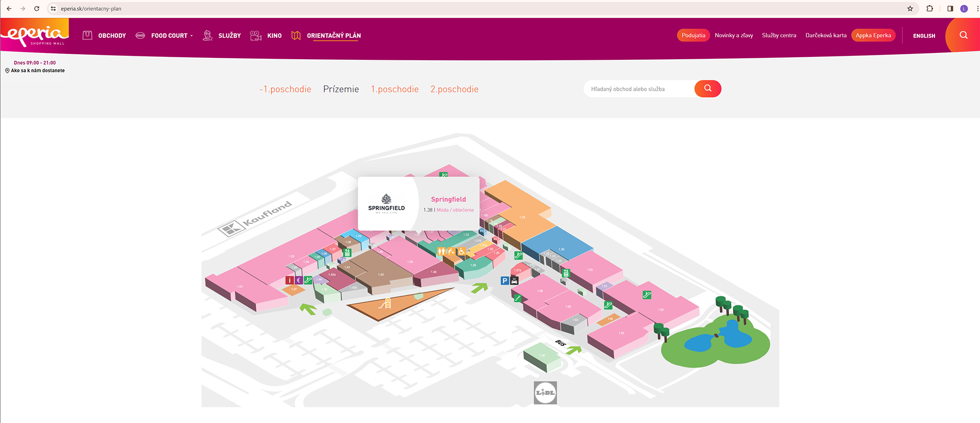Click the Kaufland logo on the map

pyautogui.click(x=255, y=218)
